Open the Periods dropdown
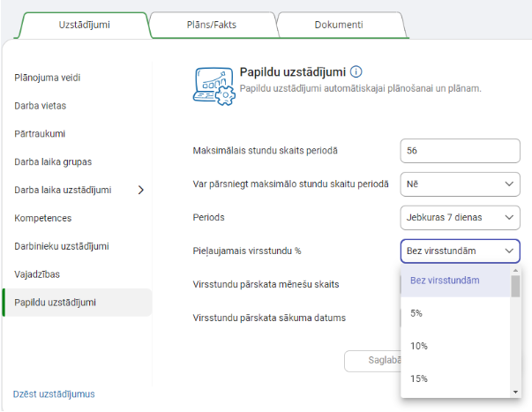Viewport: 532px width, 412px height. 460,217
